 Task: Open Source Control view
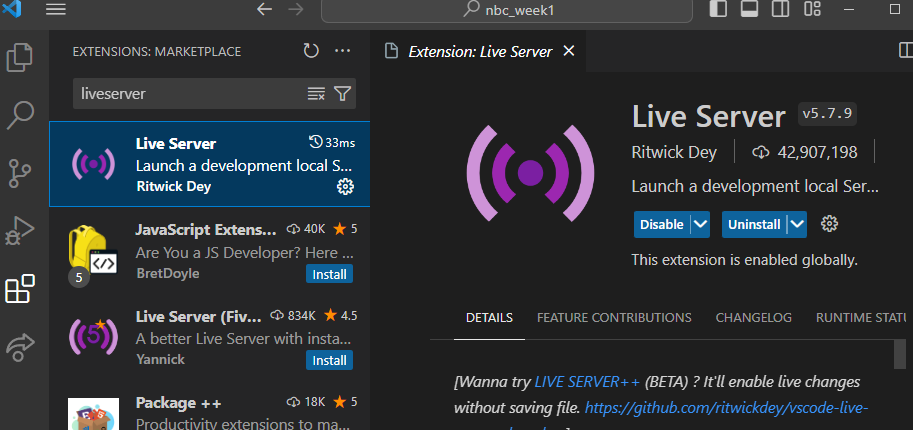pyautogui.click(x=20, y=173)
